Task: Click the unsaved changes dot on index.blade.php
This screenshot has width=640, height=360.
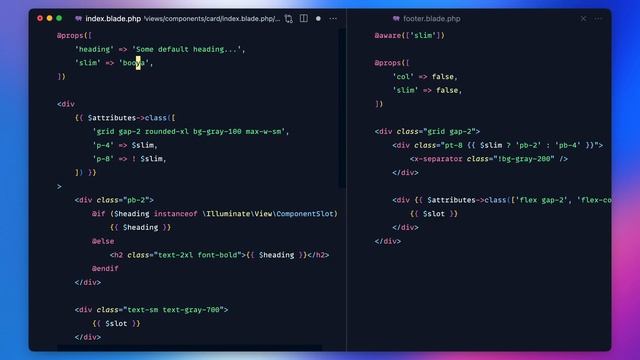Action: pos(318,19)
